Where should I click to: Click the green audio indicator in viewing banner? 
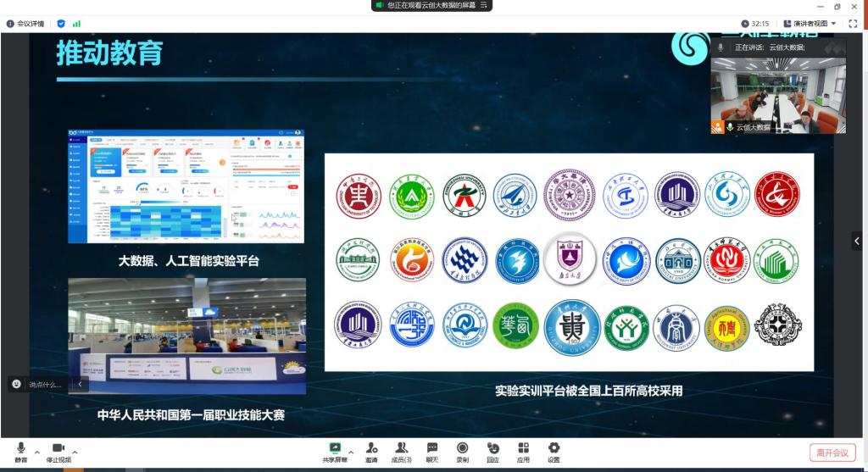tap(379, 5)
